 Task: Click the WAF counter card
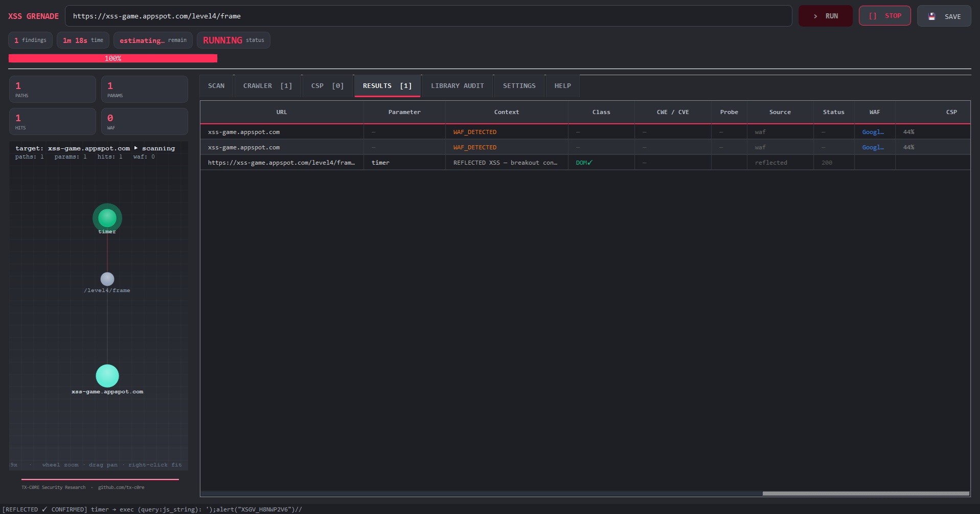(145, 121)
